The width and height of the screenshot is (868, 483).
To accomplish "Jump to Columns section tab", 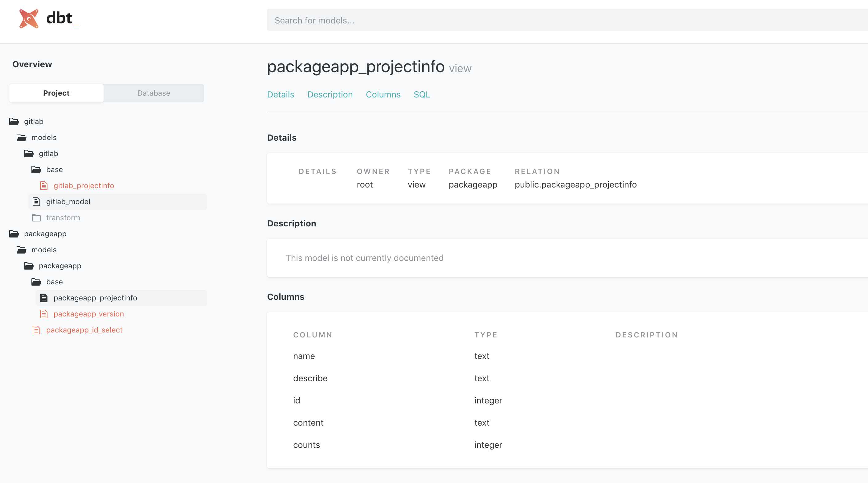I will (x=383, y=94).
